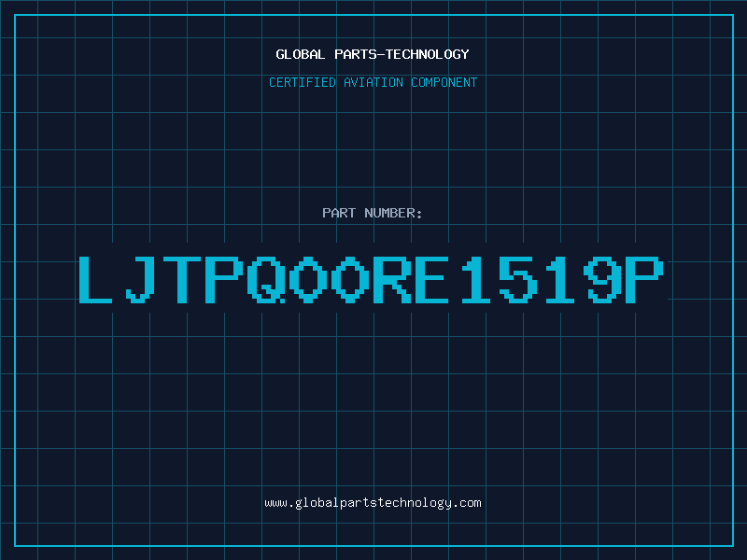Viewport: 747px width, 560px height.
Task: Select the PARTS-TECHNOLOGY heading text
Action: [x=402, y=54]
